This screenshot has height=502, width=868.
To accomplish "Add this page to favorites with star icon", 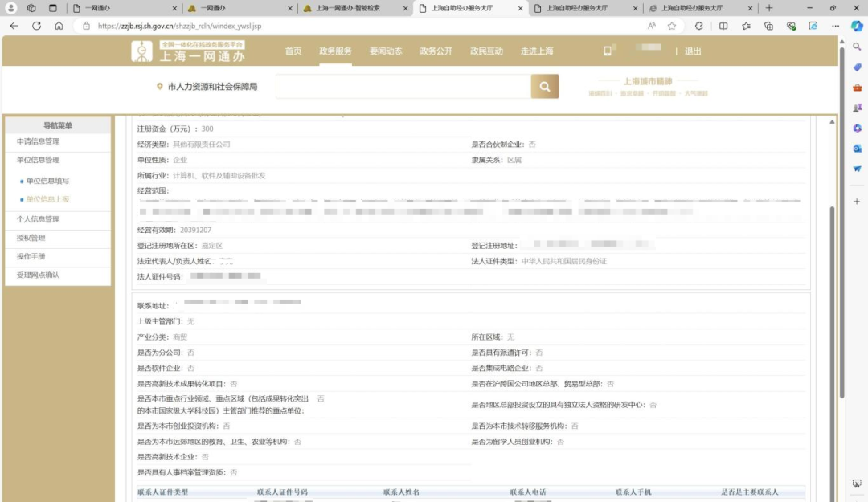I will click(x=672, y=26).
